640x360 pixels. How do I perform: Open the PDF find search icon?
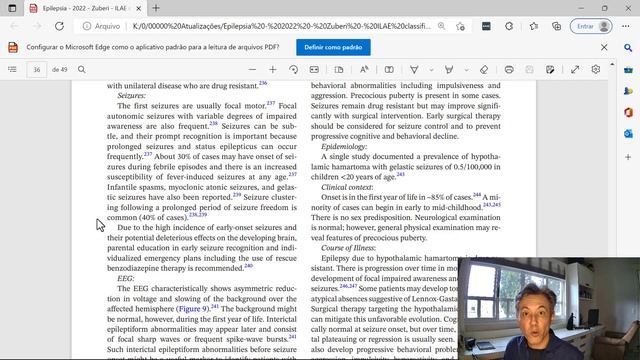tap(82, 70)
